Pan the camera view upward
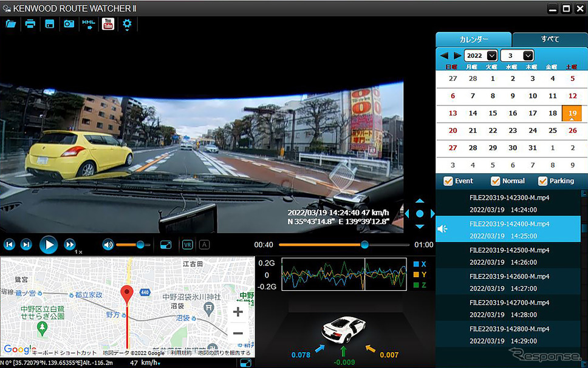Screen dimensions: 588x368 point(420,201)
